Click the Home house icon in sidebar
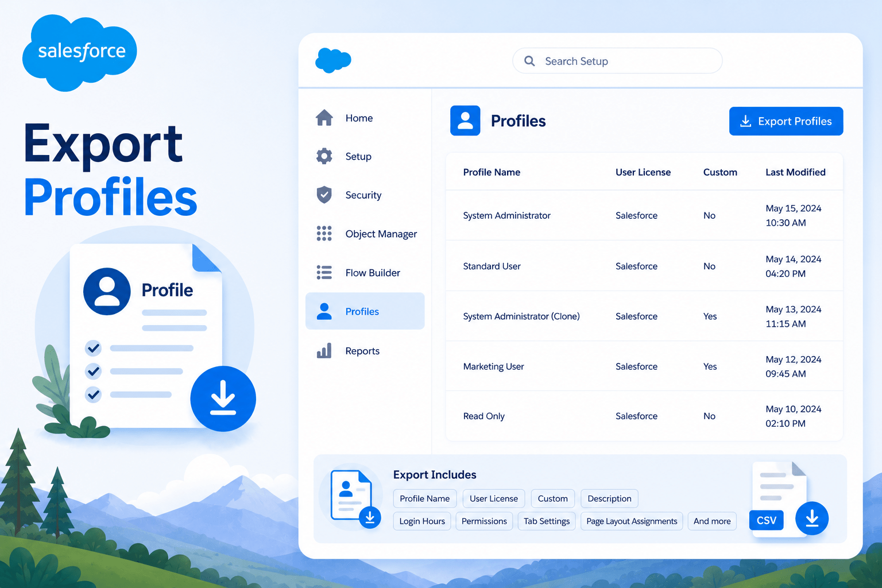882x588 pixels. [x=324, y=118]
